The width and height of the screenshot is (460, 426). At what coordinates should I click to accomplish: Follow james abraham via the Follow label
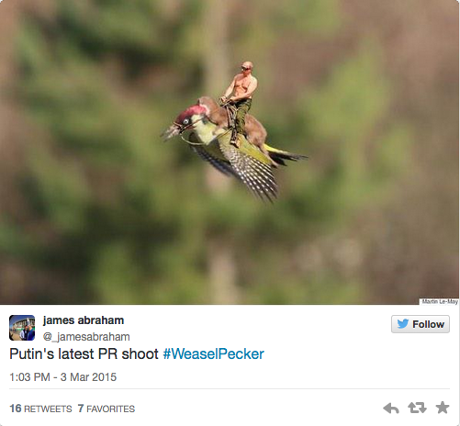tap(428, 324)
